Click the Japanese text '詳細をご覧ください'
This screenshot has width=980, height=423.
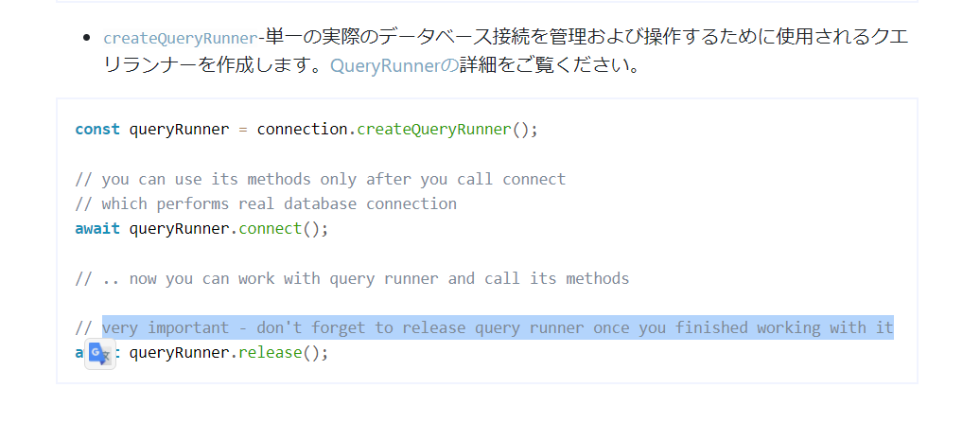coord(550,65)
